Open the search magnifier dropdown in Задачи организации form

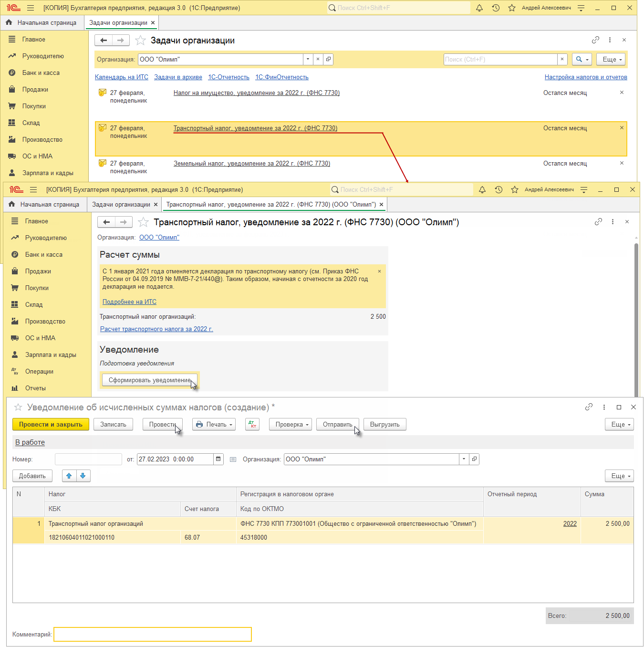[582, 59]
